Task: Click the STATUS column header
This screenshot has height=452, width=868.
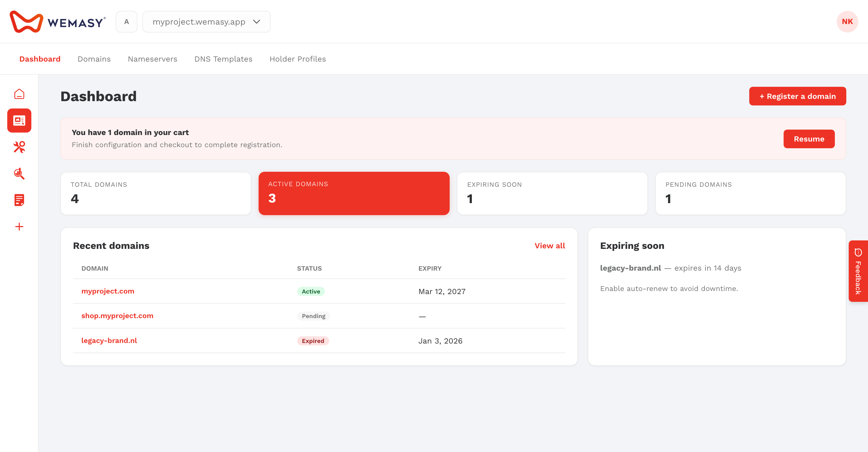Action: coord(309,268)
